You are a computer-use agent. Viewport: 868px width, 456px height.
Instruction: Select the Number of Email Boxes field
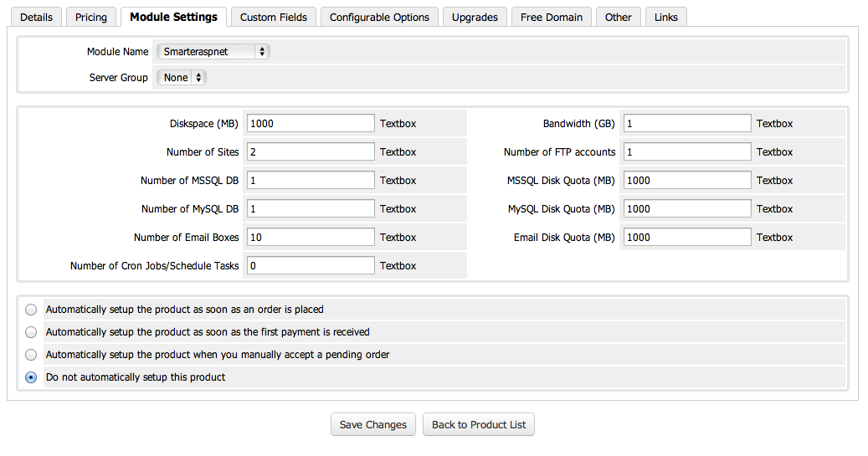point(311,238)
